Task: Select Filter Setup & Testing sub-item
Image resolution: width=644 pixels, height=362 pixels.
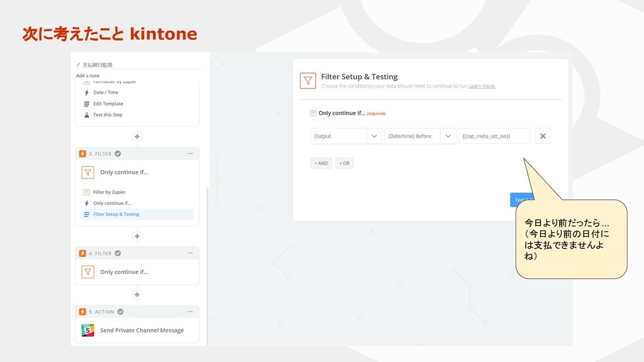Action: [x=137, y=214]
